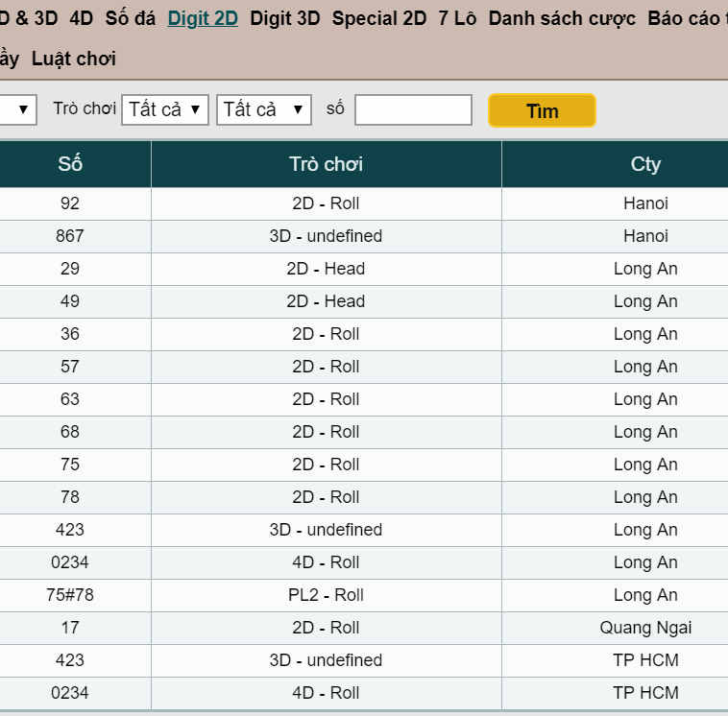Expand the second Tất cả dropdown
This screenshot has width=728, height=716.
point(264,110)
